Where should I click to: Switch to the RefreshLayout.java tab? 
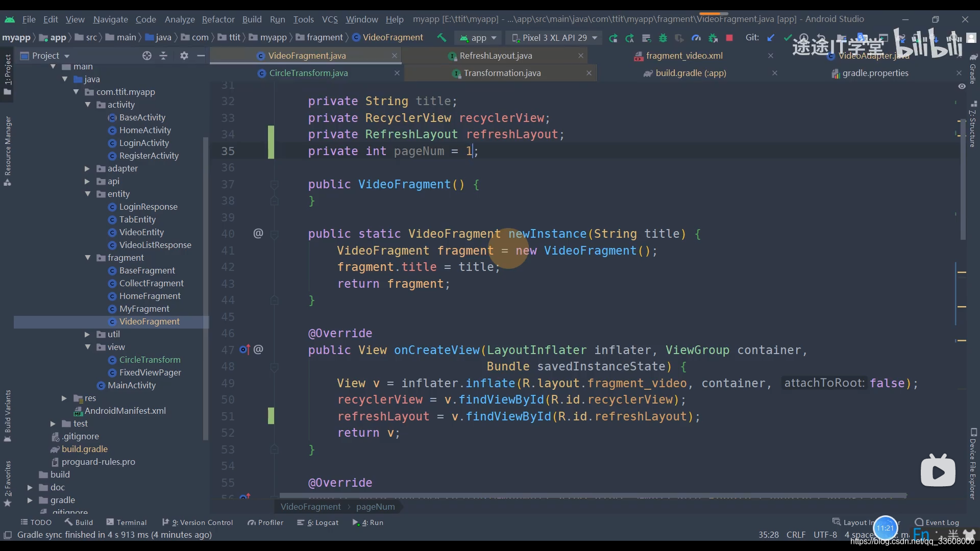[496, 56]
